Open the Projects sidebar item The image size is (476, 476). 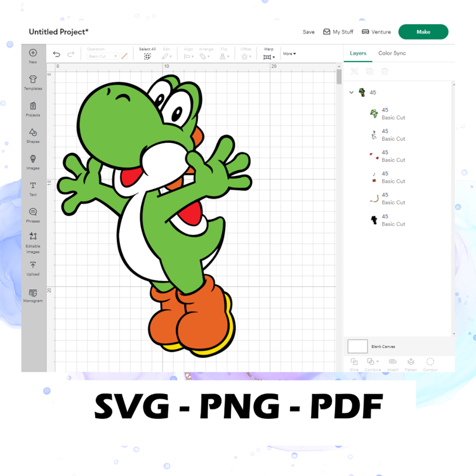pyautogui.click(x=33, y=109)
